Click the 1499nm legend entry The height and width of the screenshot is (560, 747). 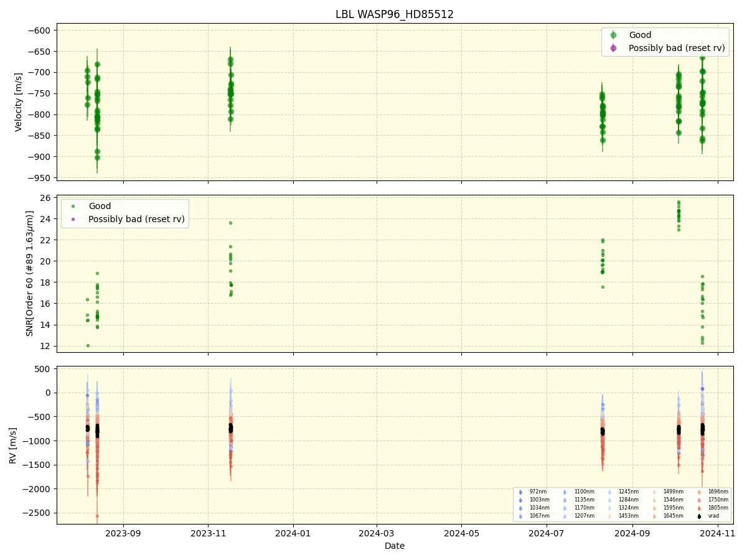[673, 492]
